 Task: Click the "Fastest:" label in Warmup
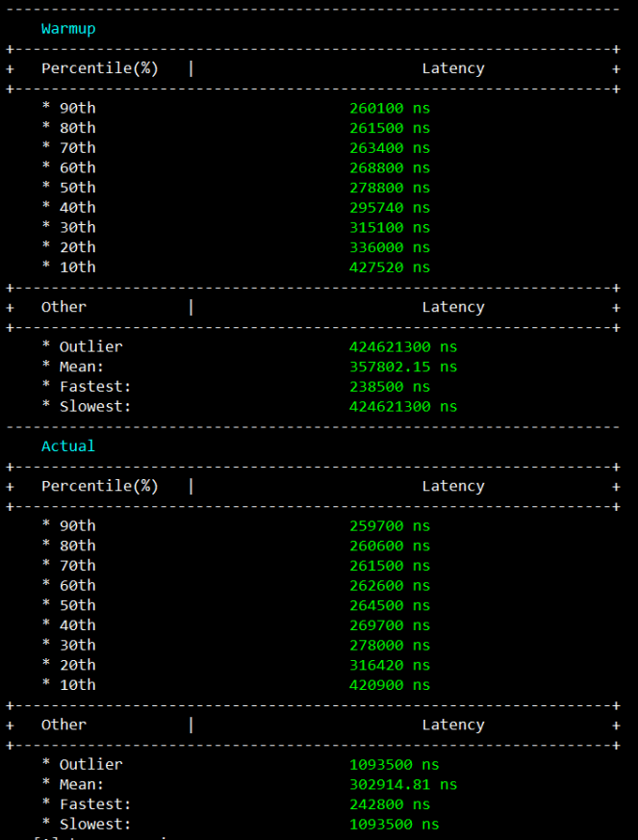(95, 386)
